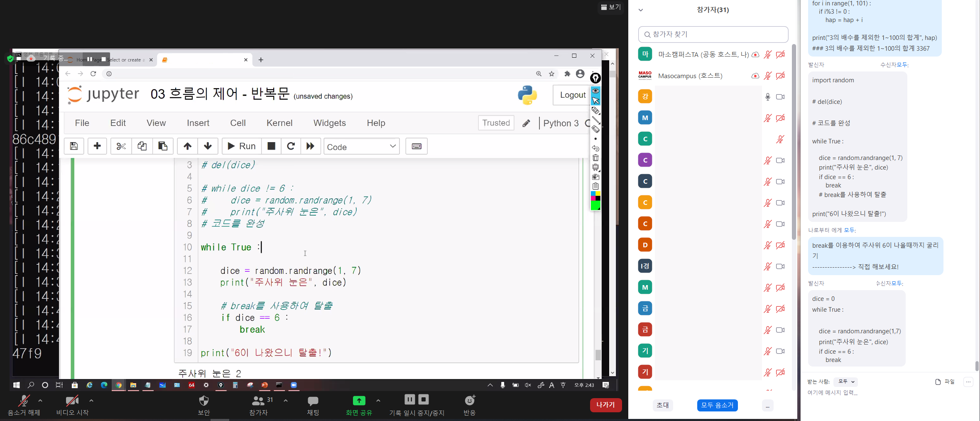Click the Mute All button
This screenshot has height=421, width=980.
(717, 405)
